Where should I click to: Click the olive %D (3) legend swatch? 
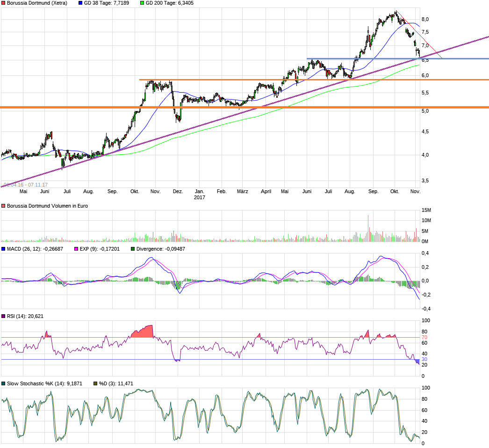[95, 384]
